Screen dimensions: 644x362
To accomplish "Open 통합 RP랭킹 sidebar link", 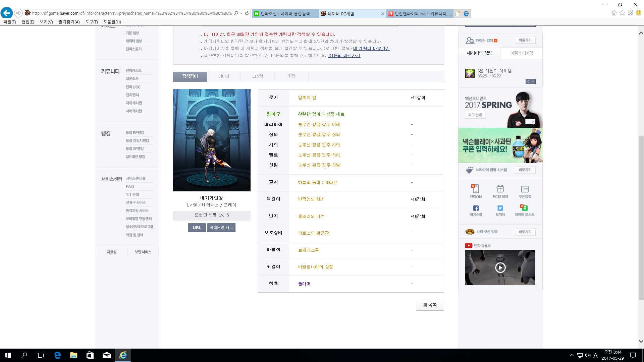I will point(135,133).
